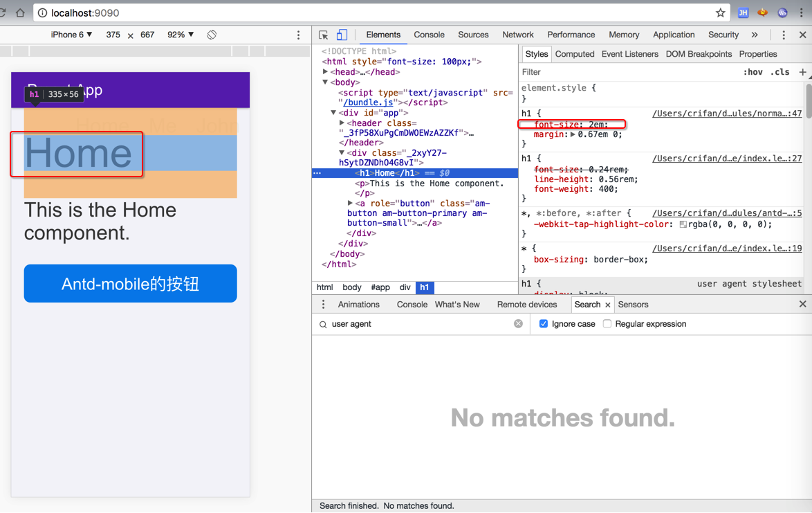812x513 pixels.
Task: Open the orange extension icon
Action: pyautogui.click(x=762, y=12)
